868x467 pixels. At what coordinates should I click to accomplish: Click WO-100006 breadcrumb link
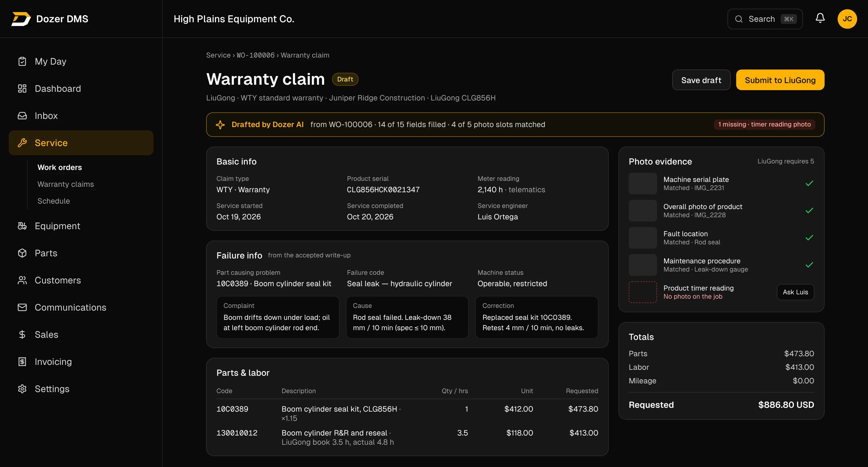click(x=256, y=55)
